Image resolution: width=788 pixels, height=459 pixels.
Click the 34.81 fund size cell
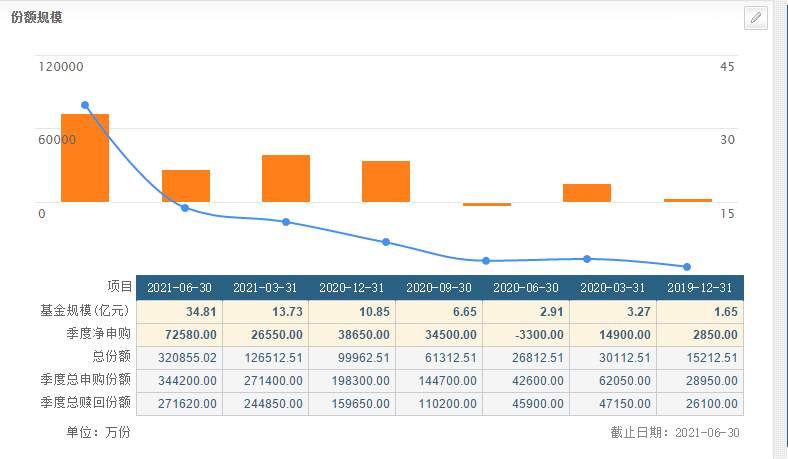(180, 312)
